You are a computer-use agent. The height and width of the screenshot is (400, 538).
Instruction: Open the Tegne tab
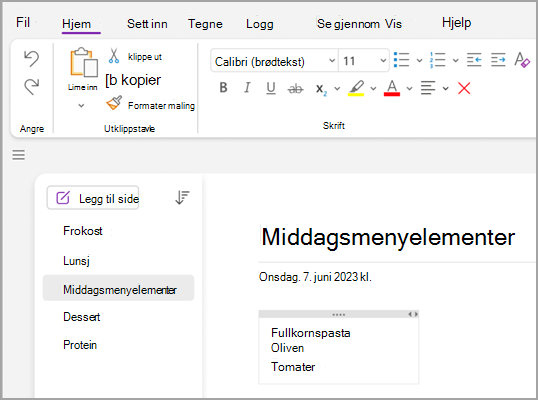tap(205, 24)
